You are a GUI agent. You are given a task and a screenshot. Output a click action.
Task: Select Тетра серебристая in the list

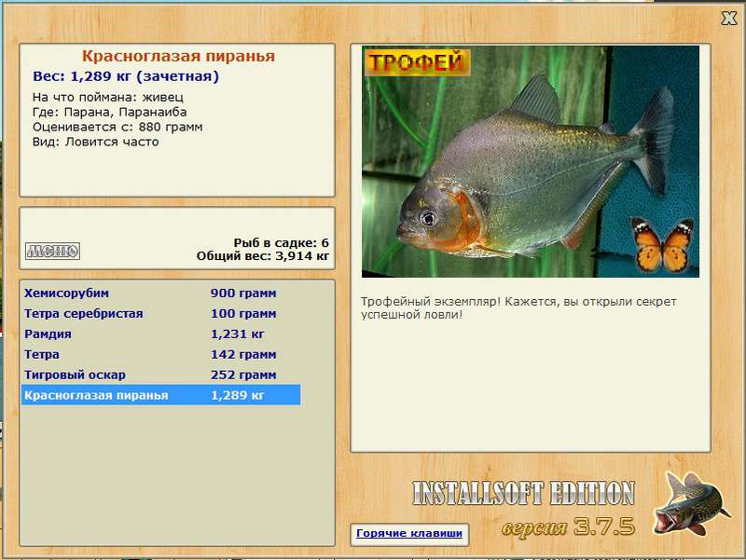(x=160, y=314)
